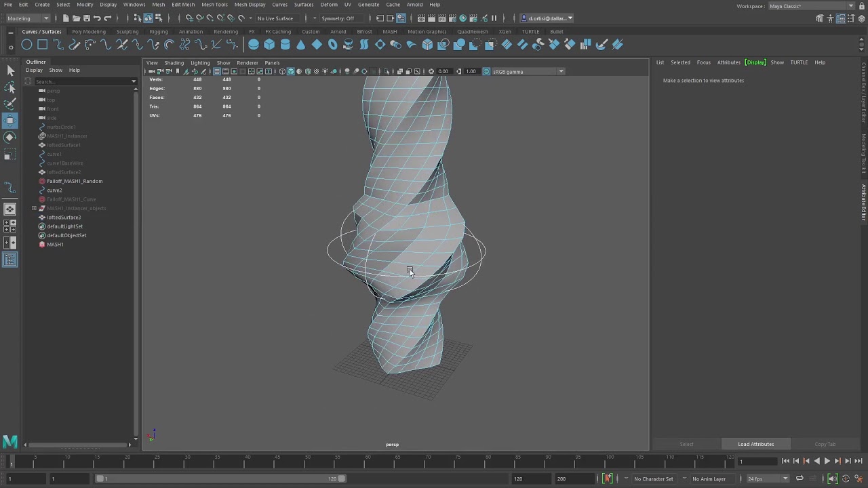Open scene using folder icon

76,18
